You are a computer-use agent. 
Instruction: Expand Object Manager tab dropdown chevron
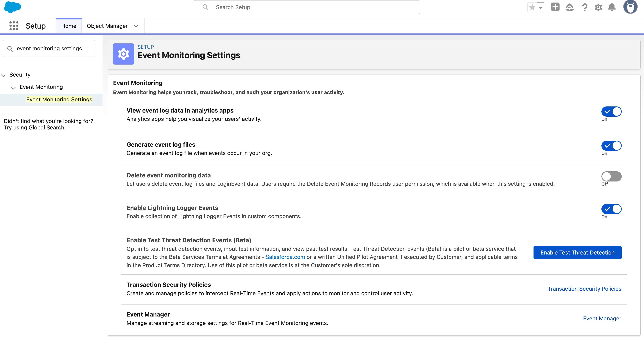[136, 26]
